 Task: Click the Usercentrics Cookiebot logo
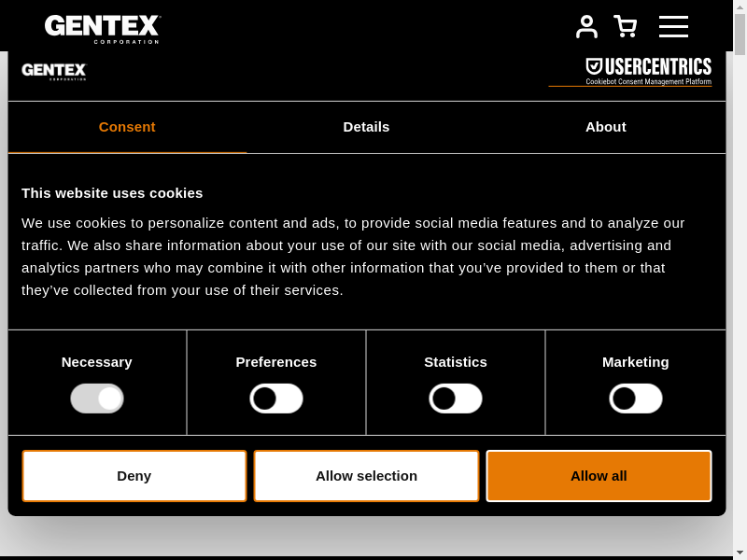tap(648, 72)
